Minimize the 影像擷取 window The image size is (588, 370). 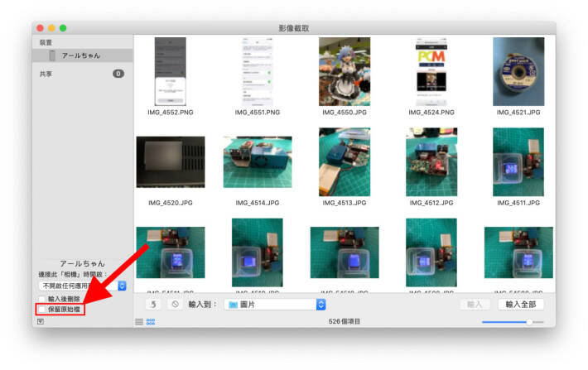pyautogui.click(x=51, y=28)
